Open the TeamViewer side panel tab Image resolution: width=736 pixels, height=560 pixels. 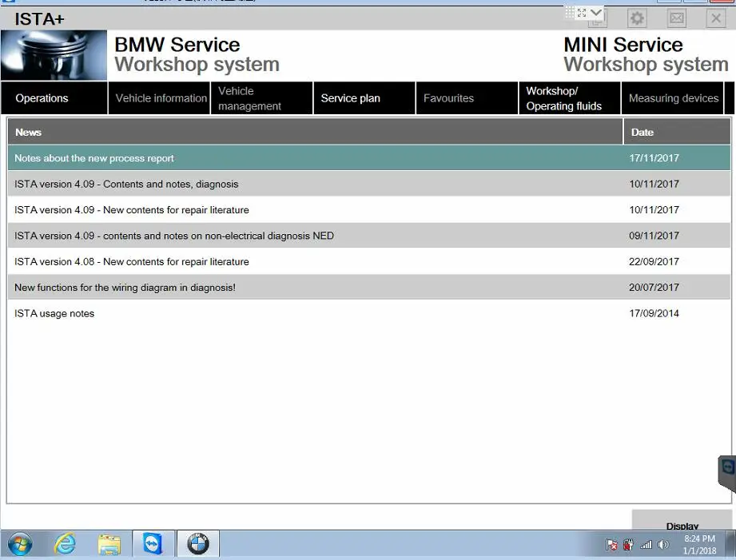coord(727,473)
